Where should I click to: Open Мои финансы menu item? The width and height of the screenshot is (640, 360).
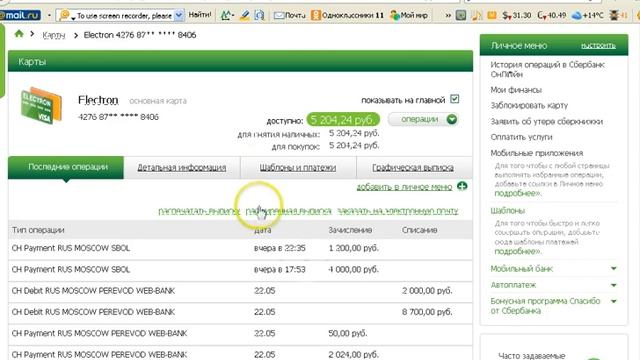pyautogui.click(x=516, y=90)
